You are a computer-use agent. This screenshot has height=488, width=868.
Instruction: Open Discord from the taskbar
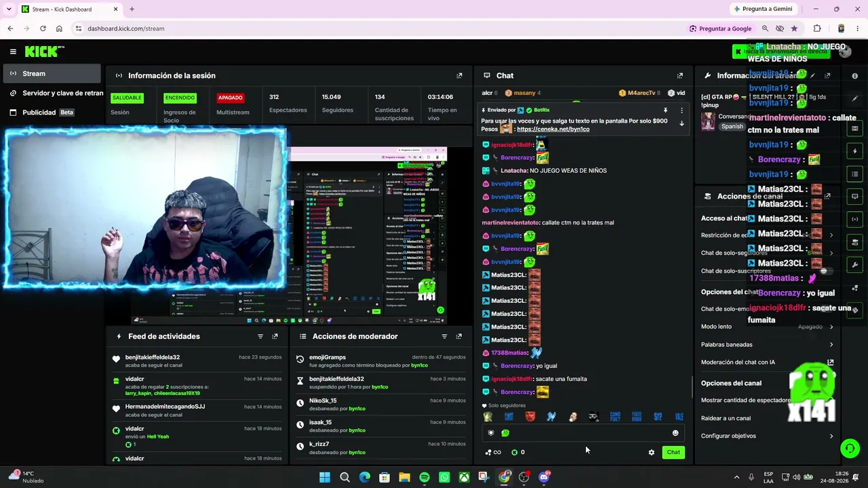coord(544,478)
